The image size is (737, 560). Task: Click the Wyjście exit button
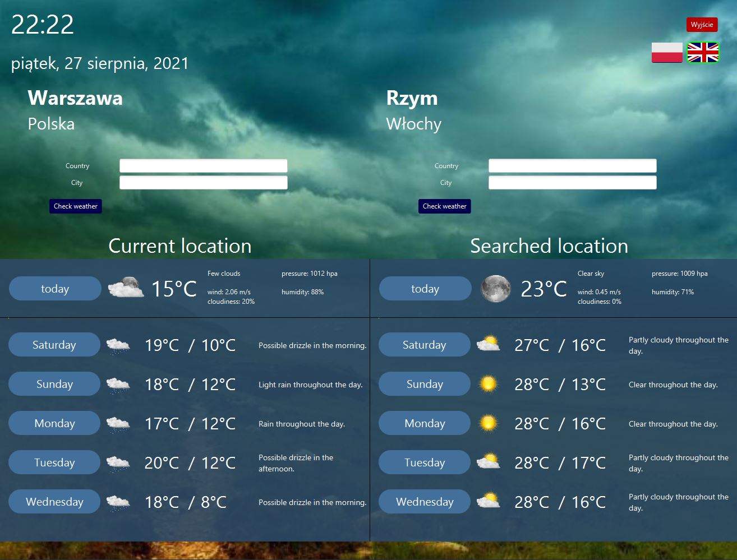pos(702,24)
